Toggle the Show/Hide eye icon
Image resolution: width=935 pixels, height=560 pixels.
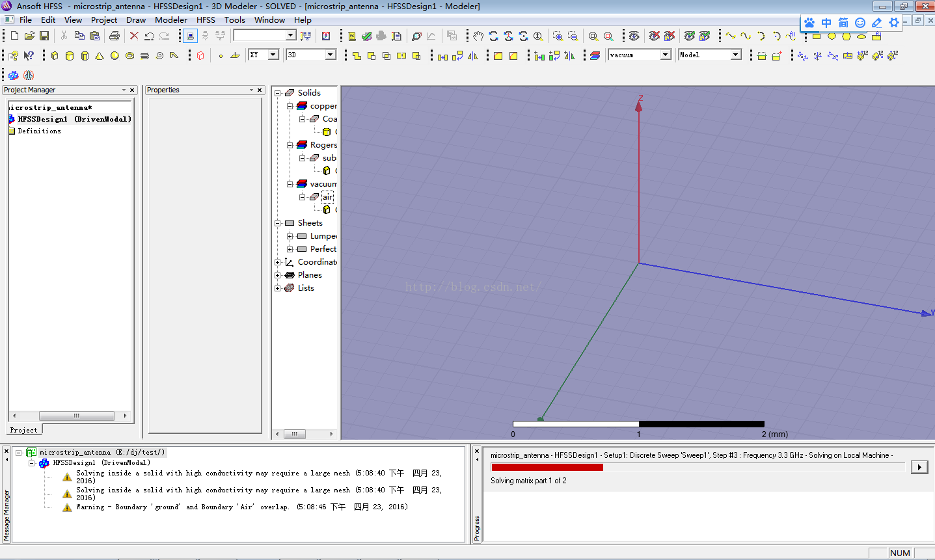(x=634, y=36)
